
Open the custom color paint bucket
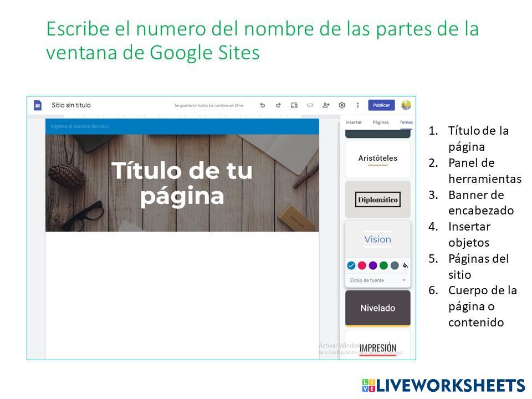(405, 265)
